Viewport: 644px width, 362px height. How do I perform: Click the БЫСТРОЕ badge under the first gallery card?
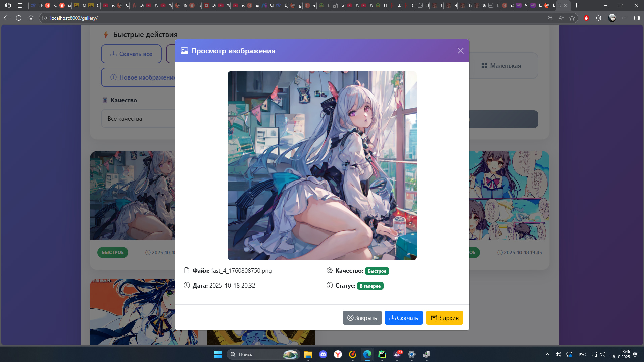point(113,252)
